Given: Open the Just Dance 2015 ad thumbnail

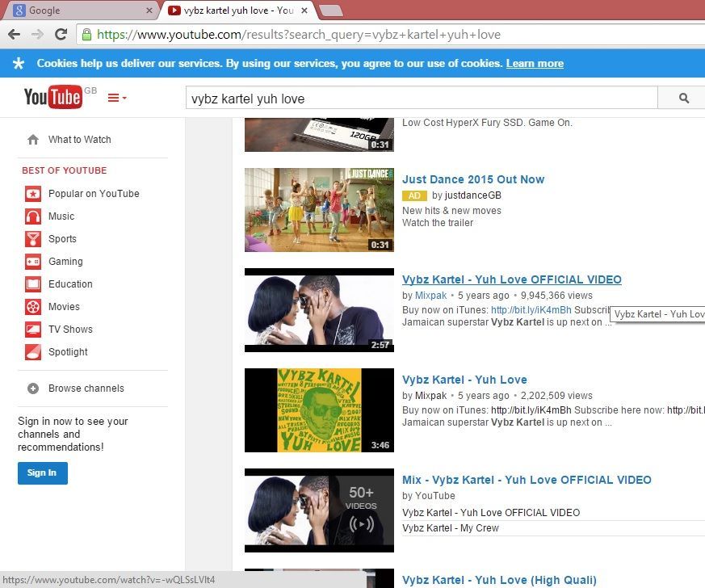Looking at the screenshot, I should [x=319, y=210].
